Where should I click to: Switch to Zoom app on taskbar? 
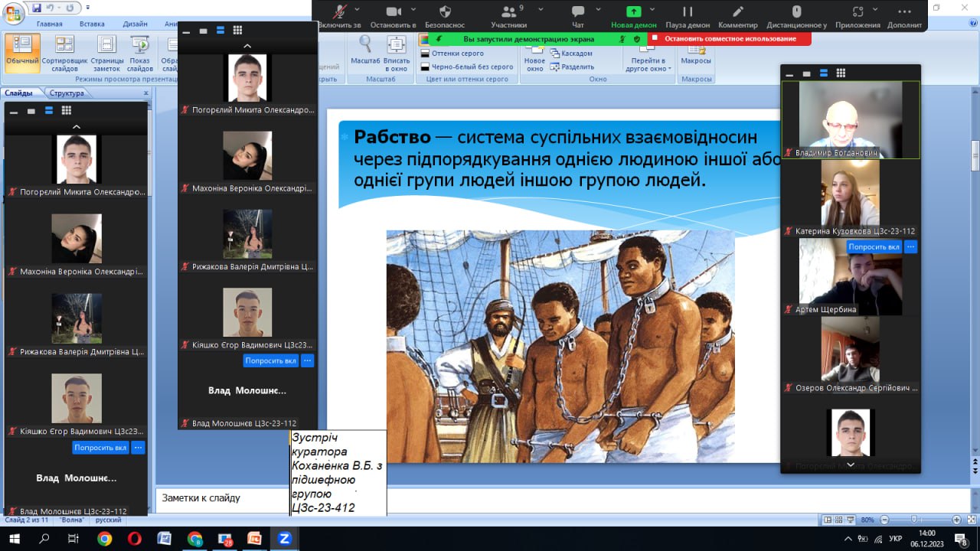(284, 539)
